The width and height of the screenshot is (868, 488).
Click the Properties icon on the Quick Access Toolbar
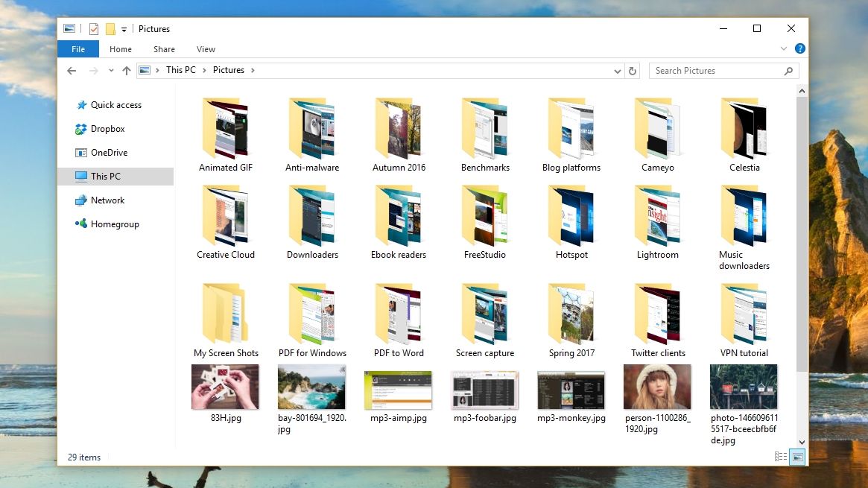pyautogui.click(x=92, y=28)
